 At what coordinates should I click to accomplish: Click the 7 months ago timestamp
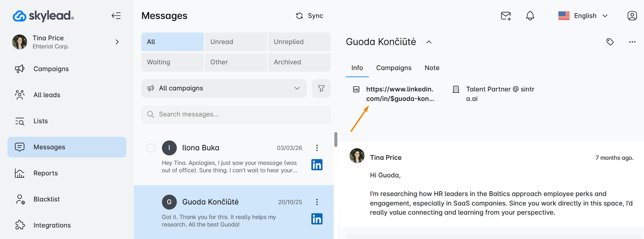[x=614, y=158]
